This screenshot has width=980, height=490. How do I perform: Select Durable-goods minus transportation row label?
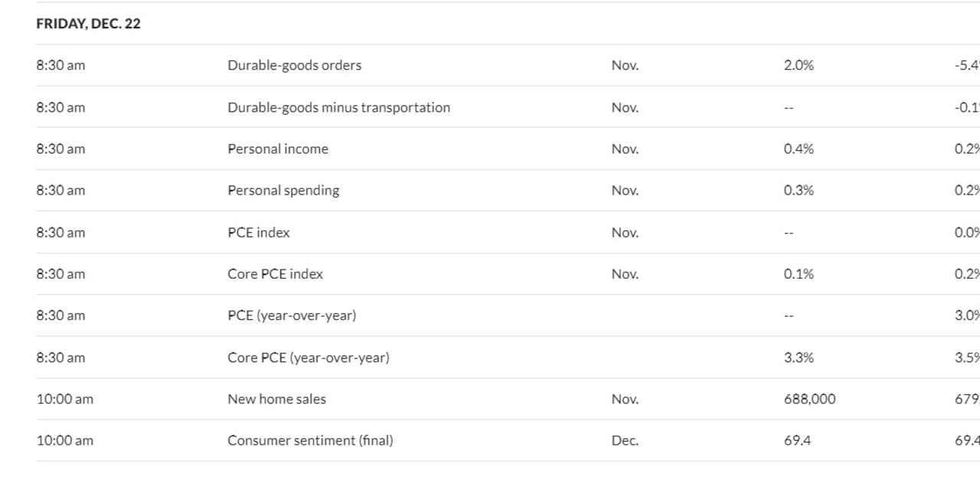(x=338, y=107)
